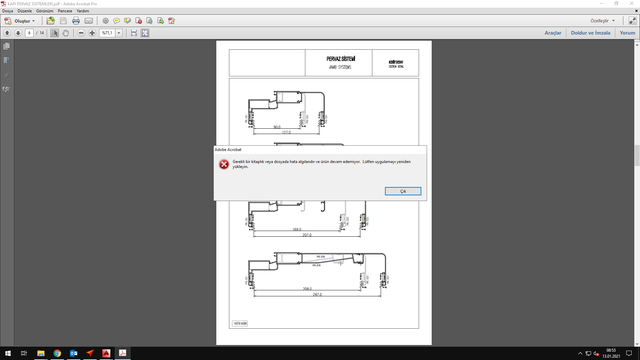Zoom out with the minus button
Screen dimensions: 640x360
pyautogui.click(x=81, y=33)
